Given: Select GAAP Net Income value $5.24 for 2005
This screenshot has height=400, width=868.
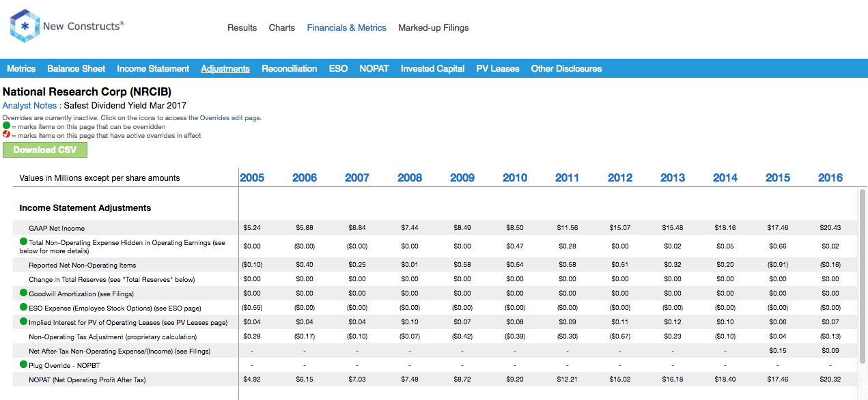Looking at the screenshot, I should 253,228.
